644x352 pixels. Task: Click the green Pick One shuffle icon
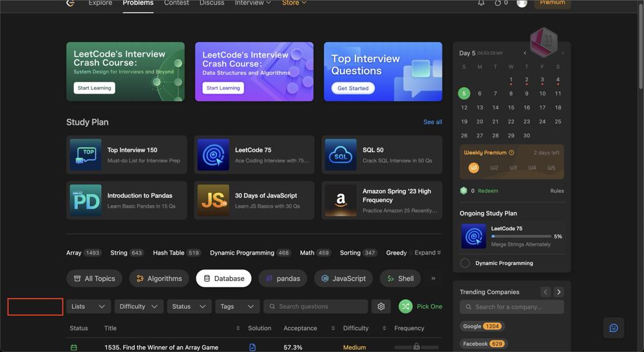pyautogui.click(x=405, y=307)
